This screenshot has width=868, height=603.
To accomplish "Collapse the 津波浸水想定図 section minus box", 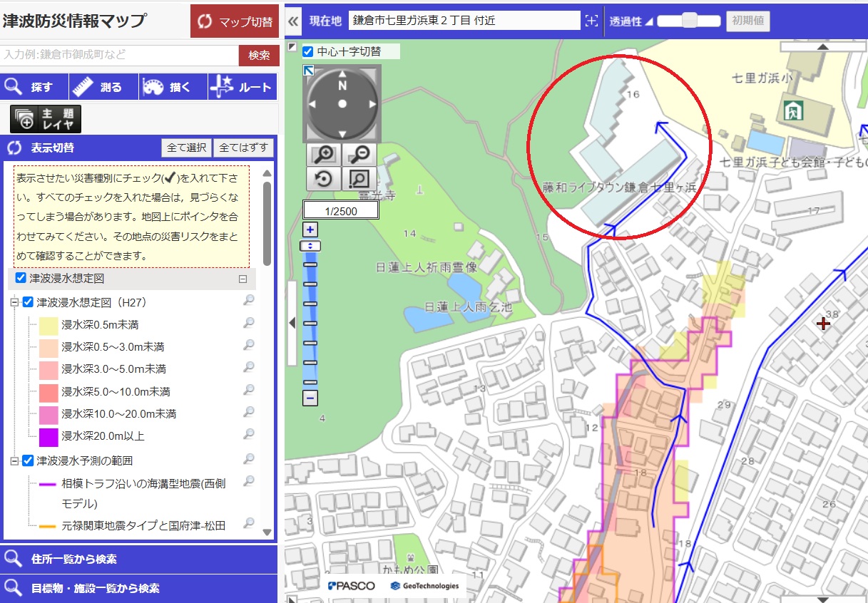I will point(242,279).
